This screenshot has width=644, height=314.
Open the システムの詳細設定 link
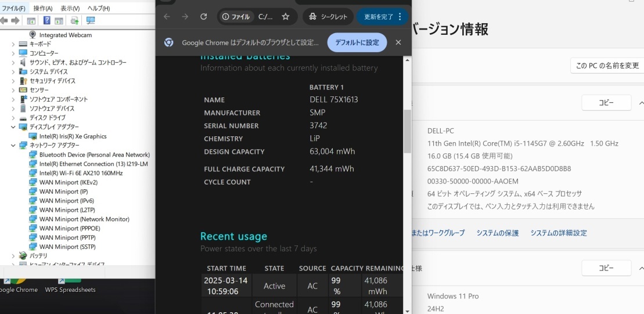(559, 233)
